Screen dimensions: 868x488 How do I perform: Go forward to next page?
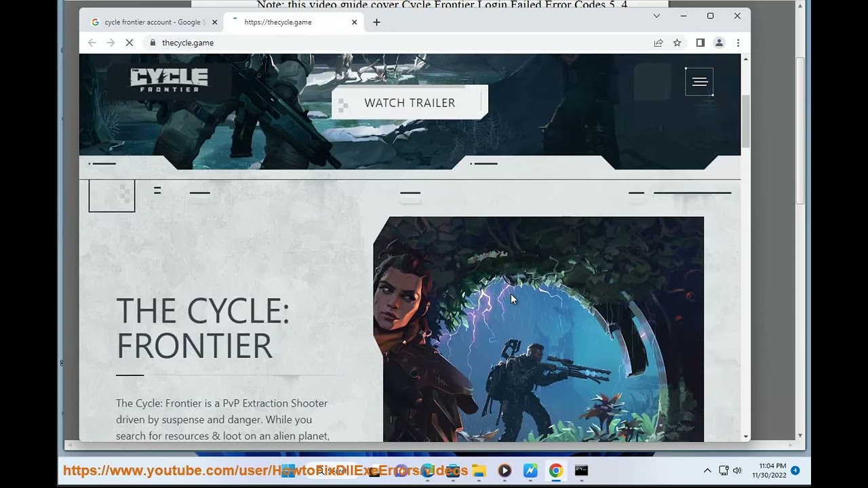tap(111, 43)
